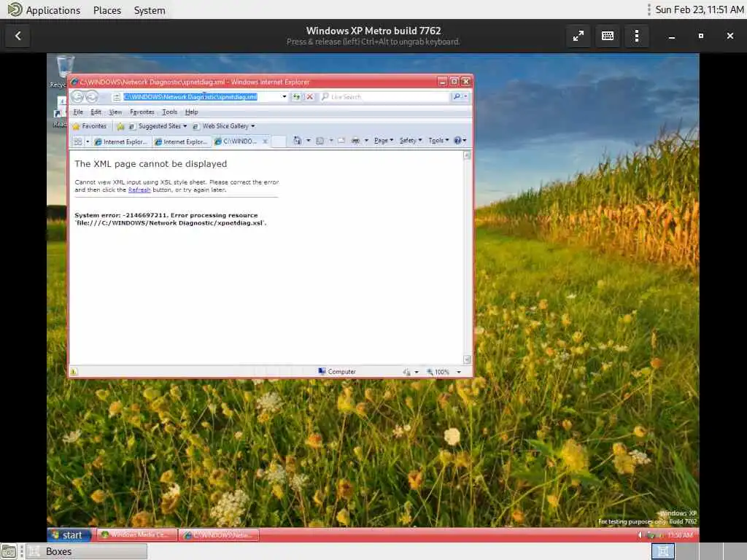Click the Print icon
747x560 pixels.
(355, 141)
